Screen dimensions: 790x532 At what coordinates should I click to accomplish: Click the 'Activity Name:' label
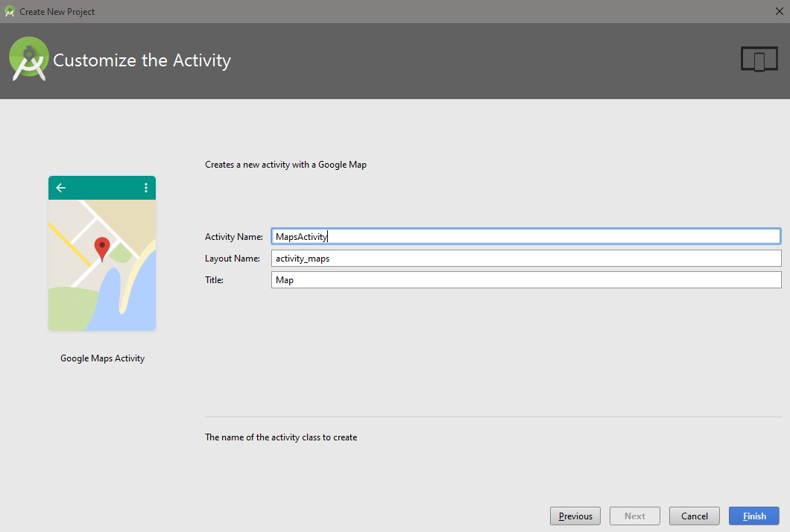pyautogui.click(x=234, y=237)
